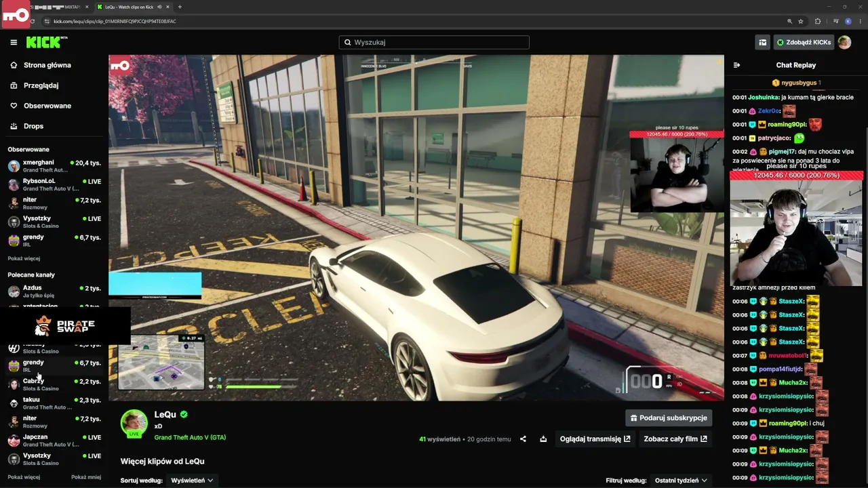The height and width of the screenshot is (488, 868).
Task: Share this clip using the share icon
Action: 523,439
